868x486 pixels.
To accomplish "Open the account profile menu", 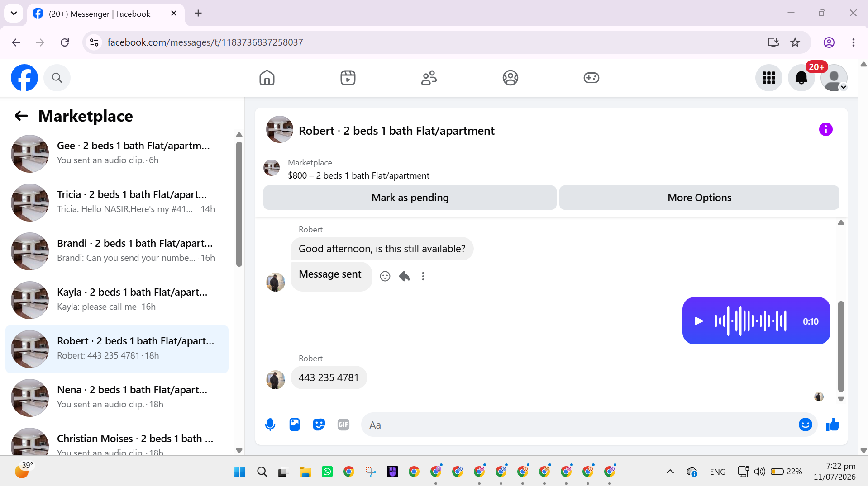I will (x=834, y=78).
